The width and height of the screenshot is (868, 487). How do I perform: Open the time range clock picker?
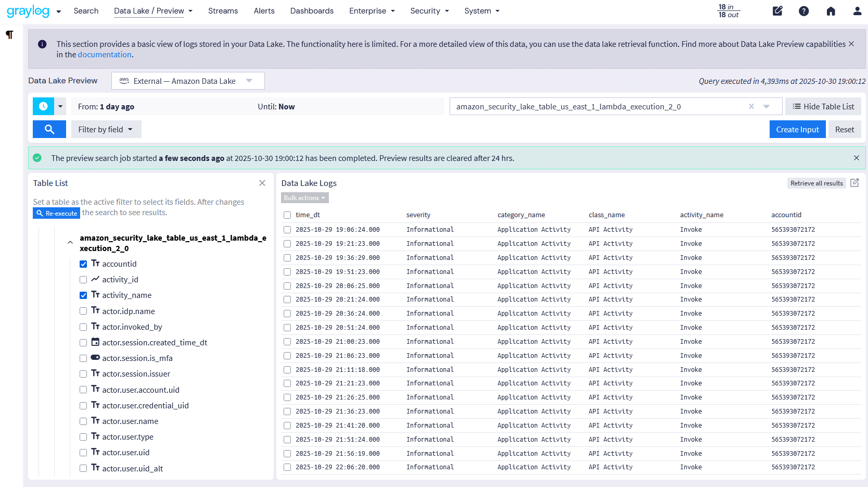(43, 106)
